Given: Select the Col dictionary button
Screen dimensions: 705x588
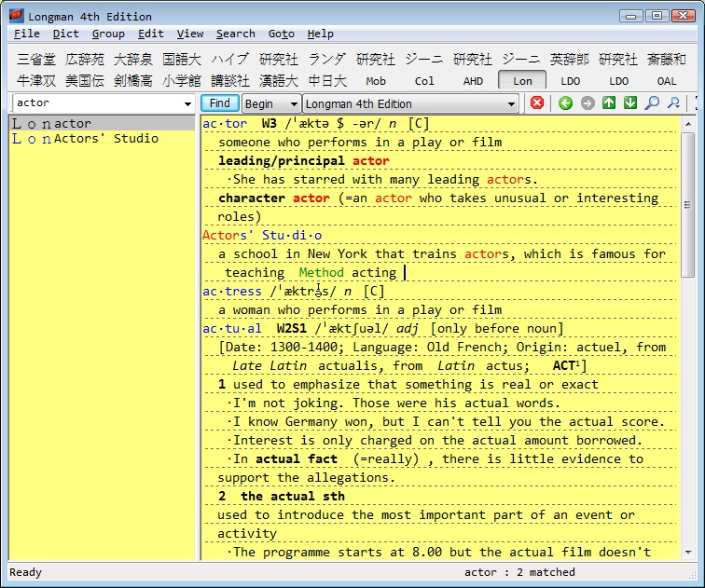Looking at the screenshot, I should pyautogui.click(x=424, y=81).
